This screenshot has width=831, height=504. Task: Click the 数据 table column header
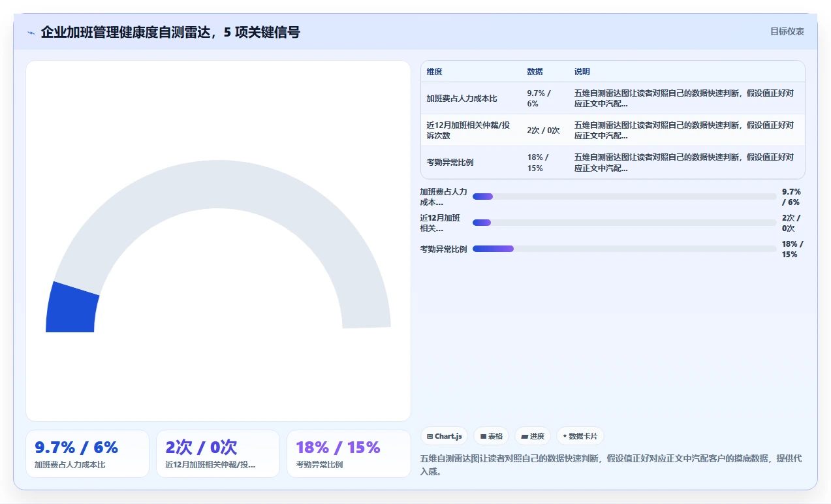[x=535, y=72]
